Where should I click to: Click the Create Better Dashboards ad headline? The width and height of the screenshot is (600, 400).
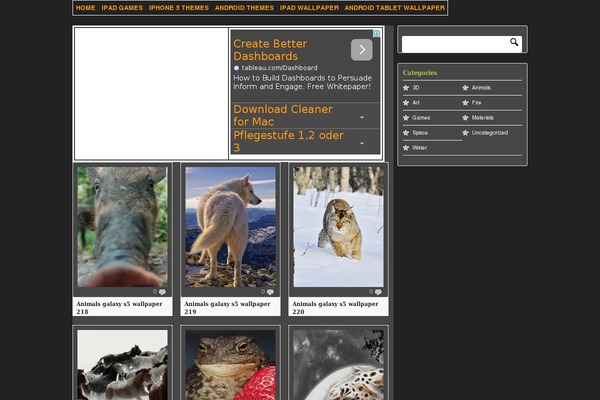[270, 50]
